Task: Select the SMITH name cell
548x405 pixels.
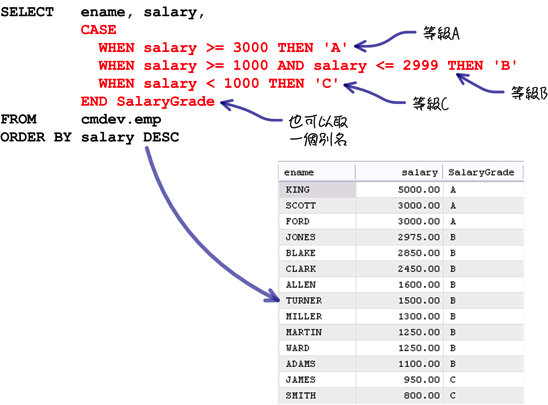Action: (x=317, y=396)
